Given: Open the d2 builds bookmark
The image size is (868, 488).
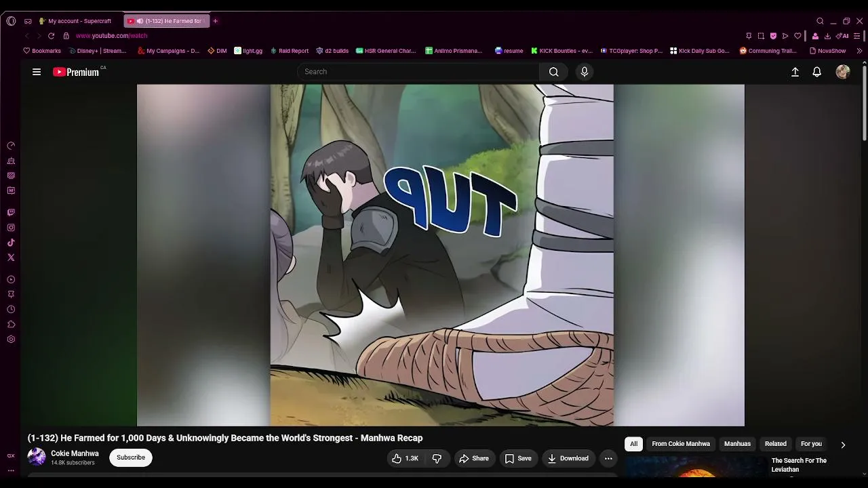Looking at the screenshot, I should click(332, 51).
